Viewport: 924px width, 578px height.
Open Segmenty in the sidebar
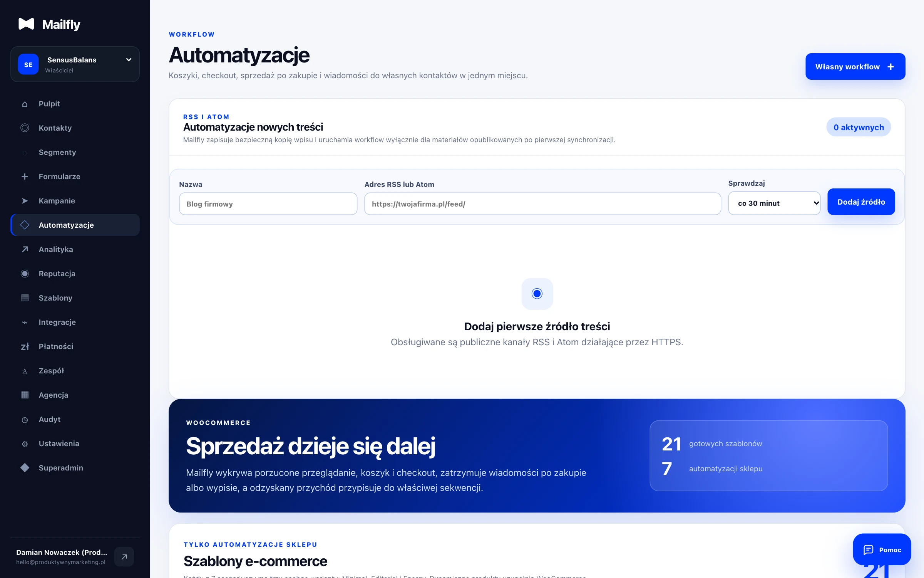click(x=75, y=152)
